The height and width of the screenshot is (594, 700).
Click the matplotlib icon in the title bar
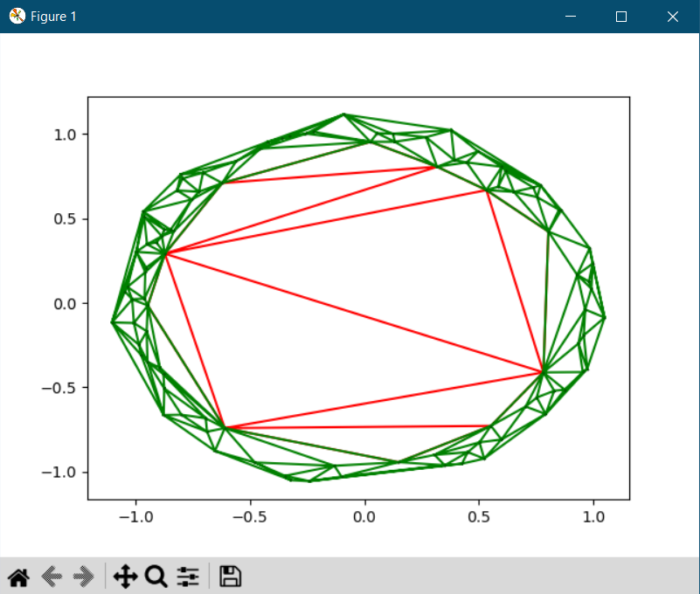(x=17, y=16)
